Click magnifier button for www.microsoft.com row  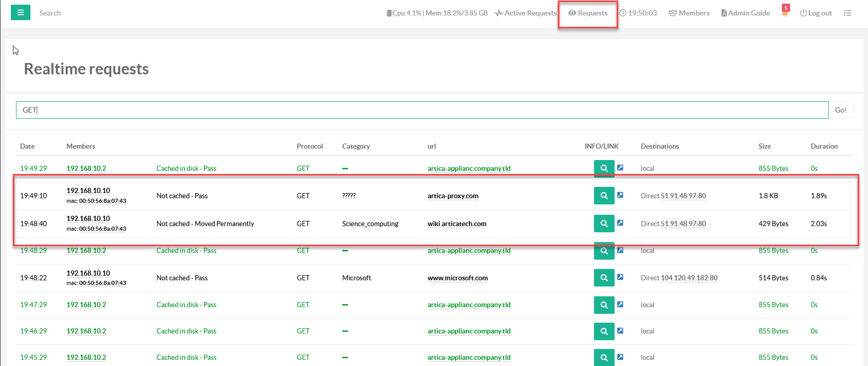point(604,278)
